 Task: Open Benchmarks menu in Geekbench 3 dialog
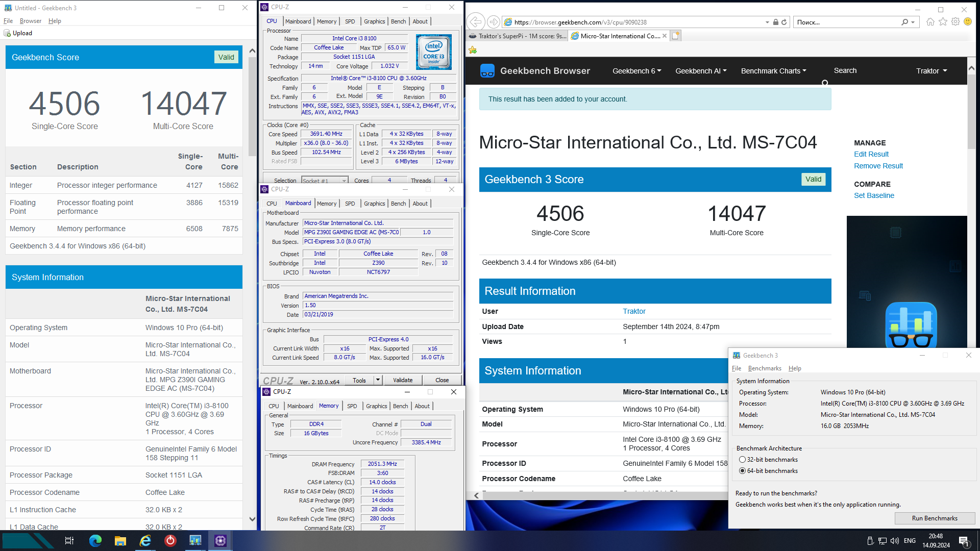tap(765, 368)
